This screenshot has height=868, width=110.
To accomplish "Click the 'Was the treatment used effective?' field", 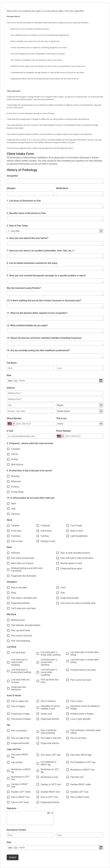I will coord(55,293).
